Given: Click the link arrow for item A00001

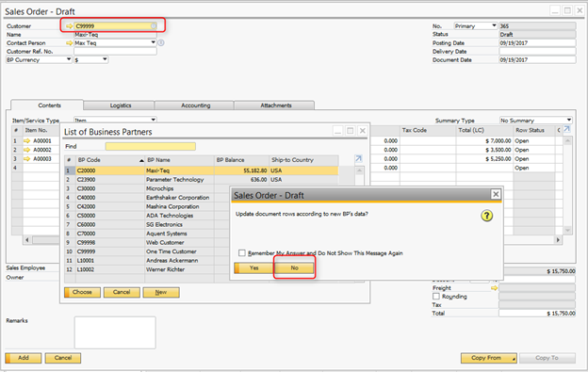Looking at the screenshot, I should (27, 141).
